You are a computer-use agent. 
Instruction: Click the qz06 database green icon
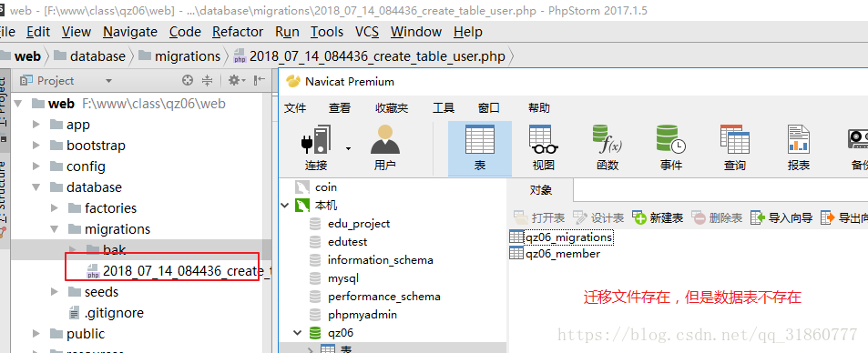pos(315,333)
